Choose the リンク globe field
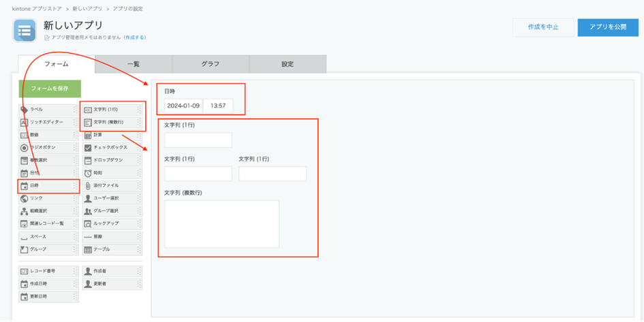The image size is (644, 322). coord(25,198)
